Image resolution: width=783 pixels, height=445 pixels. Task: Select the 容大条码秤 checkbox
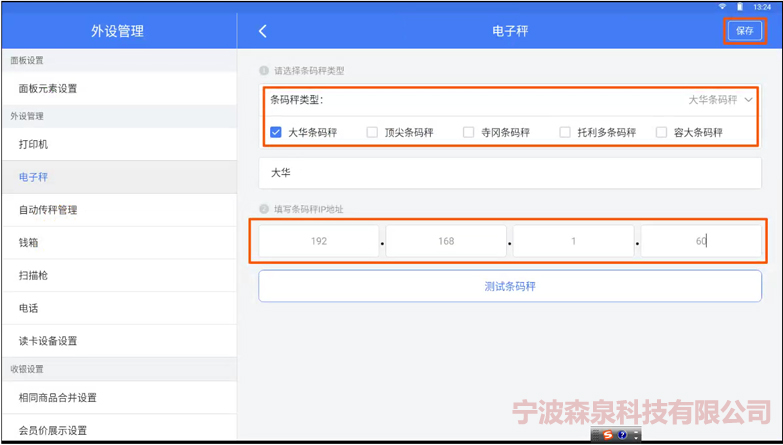coord(661,132)
